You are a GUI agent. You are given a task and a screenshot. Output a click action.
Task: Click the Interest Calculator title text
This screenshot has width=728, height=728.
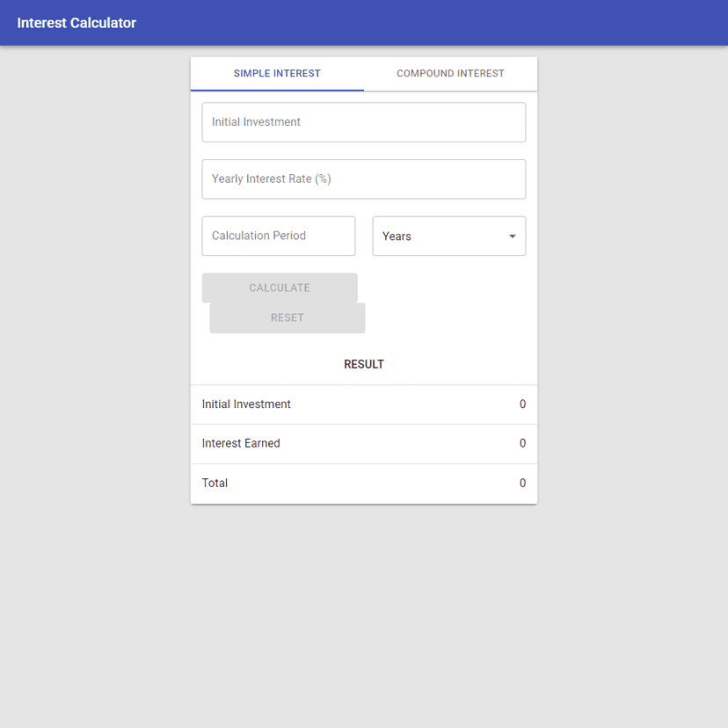pos(78,23)
